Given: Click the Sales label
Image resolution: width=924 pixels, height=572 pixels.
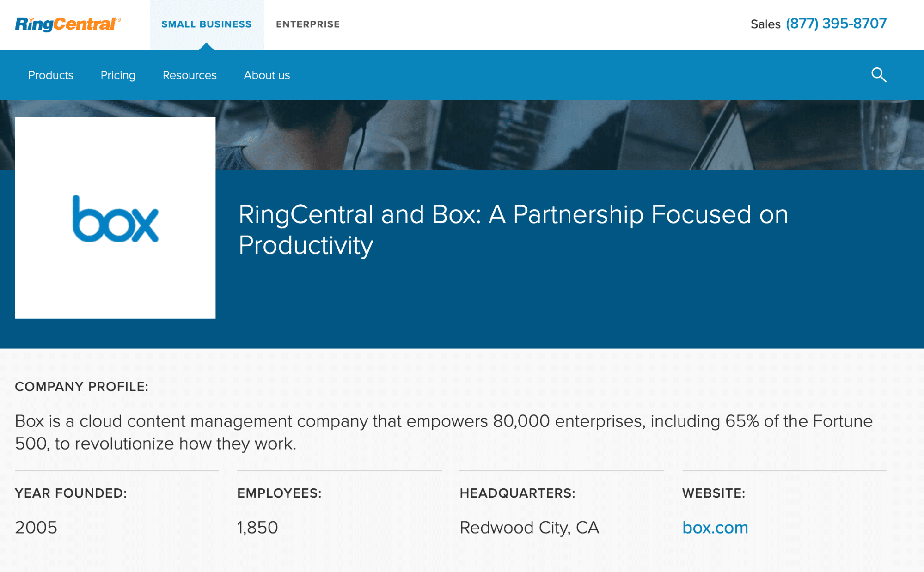Looking at the screenshot, I should (x=765, y=24).
